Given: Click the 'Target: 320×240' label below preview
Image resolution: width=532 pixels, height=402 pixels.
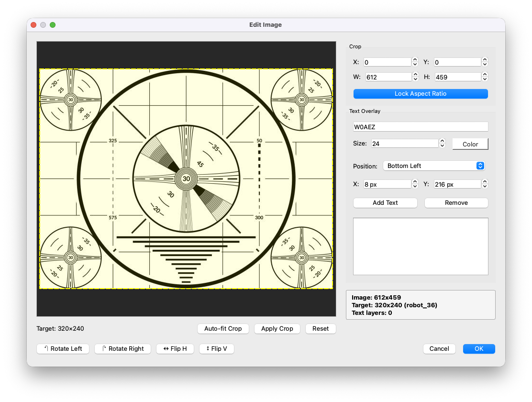Looking at the screenshot, I should [x=60, y=329].
